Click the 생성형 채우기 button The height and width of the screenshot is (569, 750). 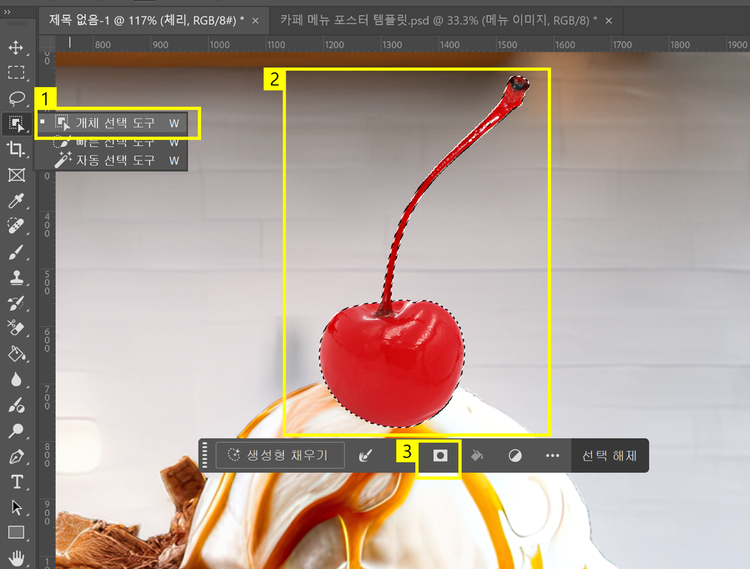pyautogui.click(x=280, y=455)
